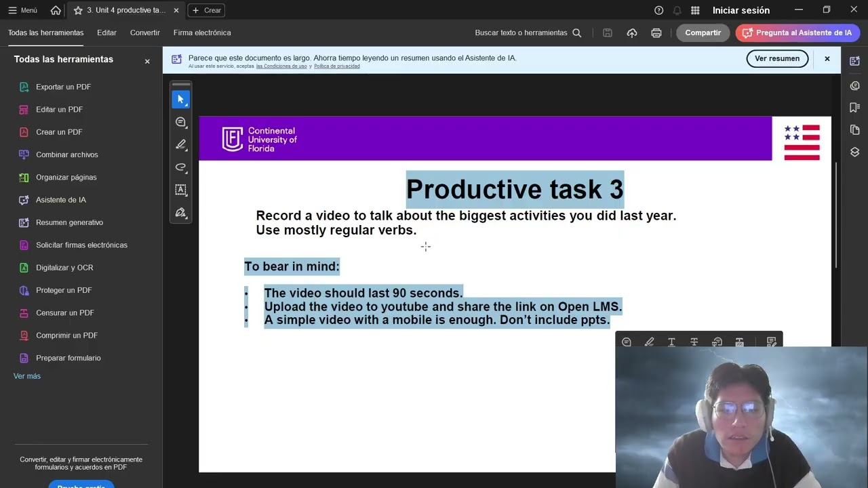Open the fill and sign pen tool
The height and width of the screenshot is (488, 868).
[x=180, y=212]
